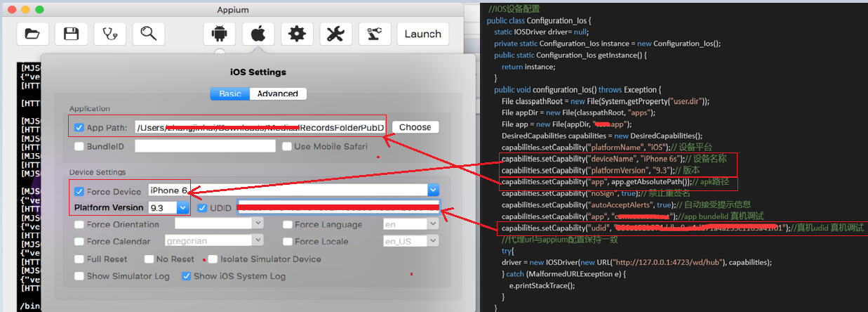This screenshot has width=868, height=312.
Task: Click Choose to browse for app
Action: pos(415,127)
